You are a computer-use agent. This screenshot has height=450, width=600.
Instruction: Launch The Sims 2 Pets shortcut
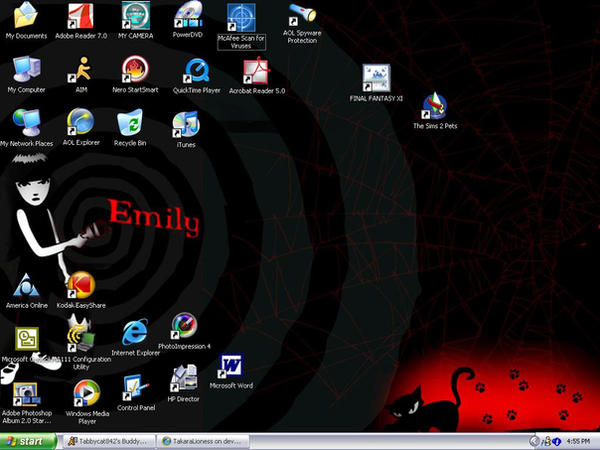tap(434, 106)
